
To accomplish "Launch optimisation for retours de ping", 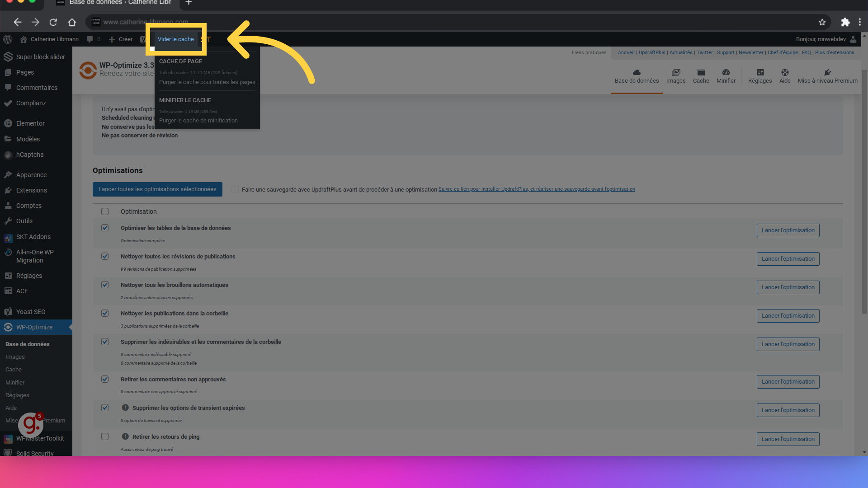I will click(788, 439).
